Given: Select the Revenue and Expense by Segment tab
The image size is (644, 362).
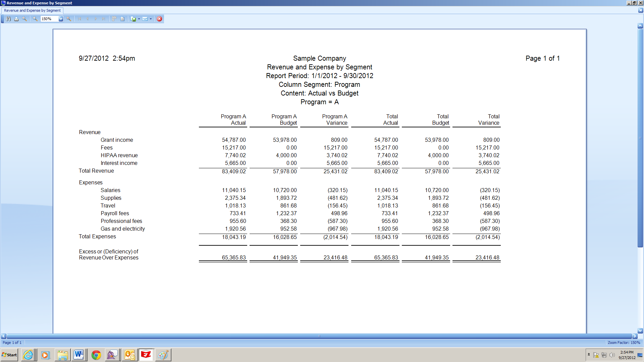Looking at the screenshot, I should tap(32, 10).
